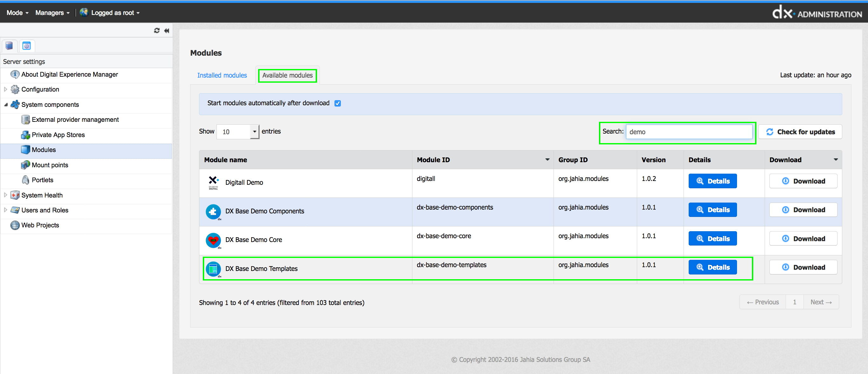Viewport: 868px width, 374px height.
Task: Download the DX Base Demo Templates module
Action: 803,267
